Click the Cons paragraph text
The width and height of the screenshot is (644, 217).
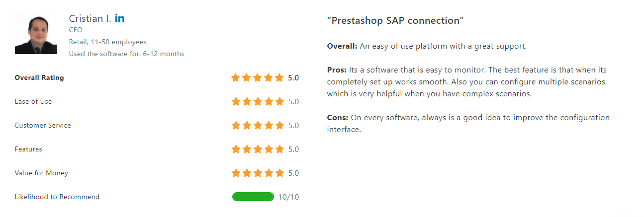pyautogui.click(x=468, y=124)
